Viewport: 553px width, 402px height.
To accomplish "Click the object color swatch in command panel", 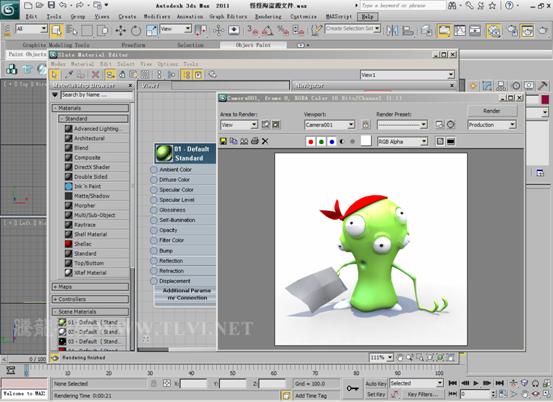I will [x=545, y=99].
